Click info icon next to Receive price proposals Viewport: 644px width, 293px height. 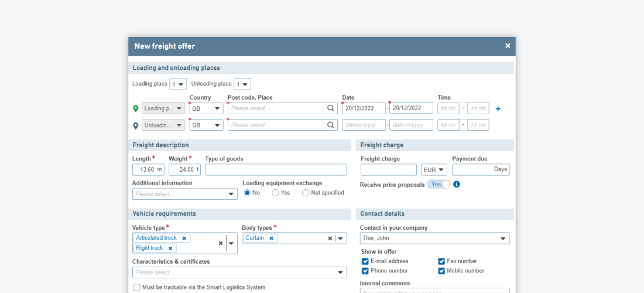(457, 184)
